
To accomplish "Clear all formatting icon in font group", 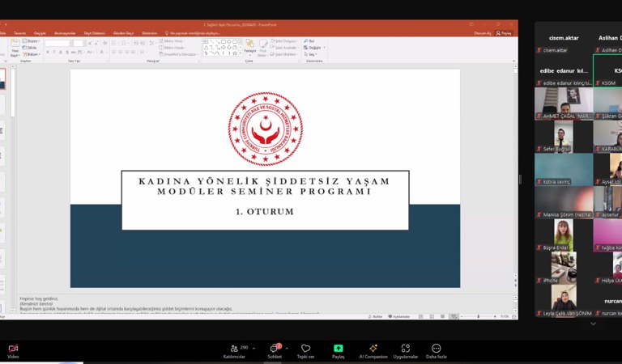I will tap(105, 43).
